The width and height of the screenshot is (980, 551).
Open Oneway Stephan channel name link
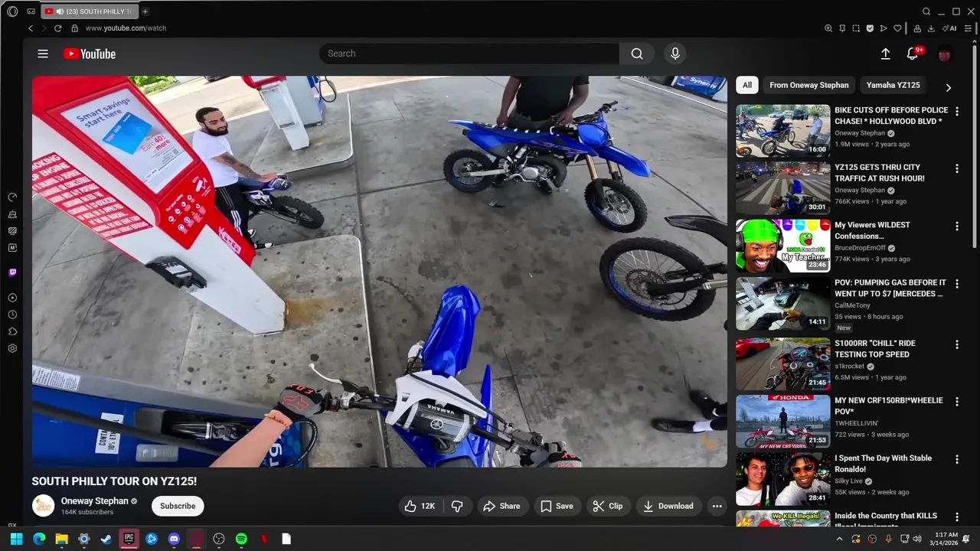click(x=94, y=501)
